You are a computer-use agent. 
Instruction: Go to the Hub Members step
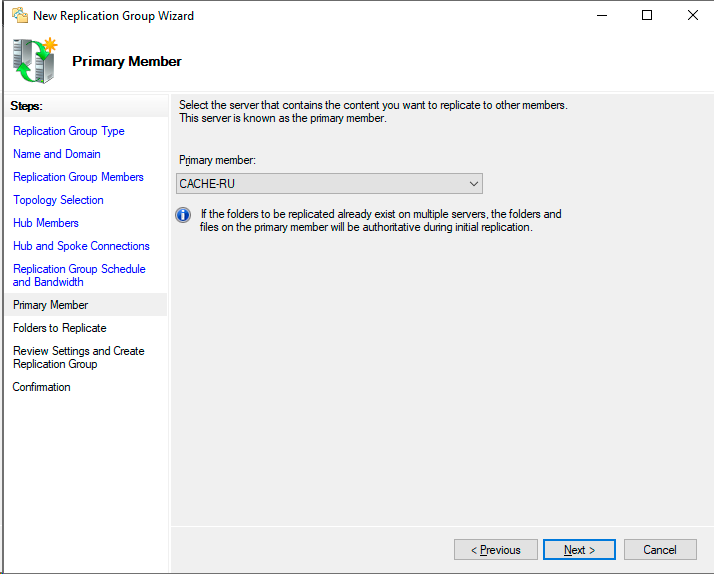point(46,223)
